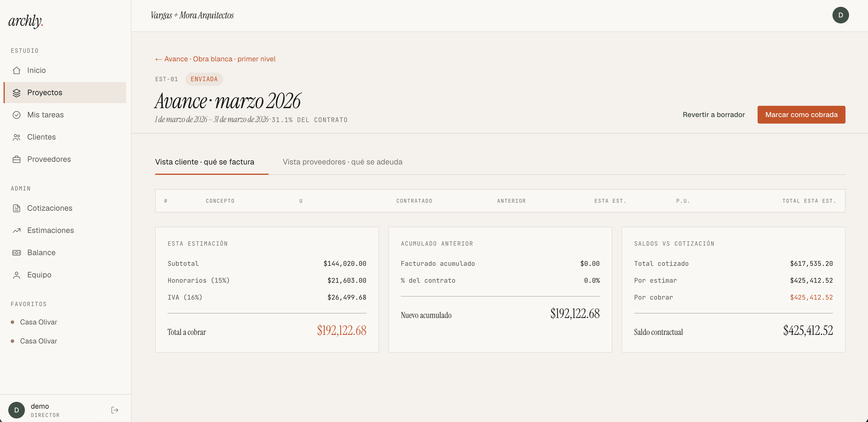Open the Balance page
The image size is (868, 422).
65,253
